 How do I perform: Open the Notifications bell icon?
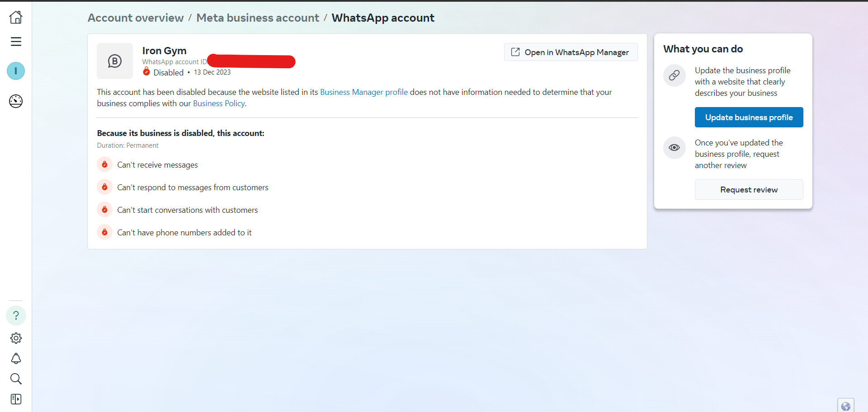[x=16, y=359]
